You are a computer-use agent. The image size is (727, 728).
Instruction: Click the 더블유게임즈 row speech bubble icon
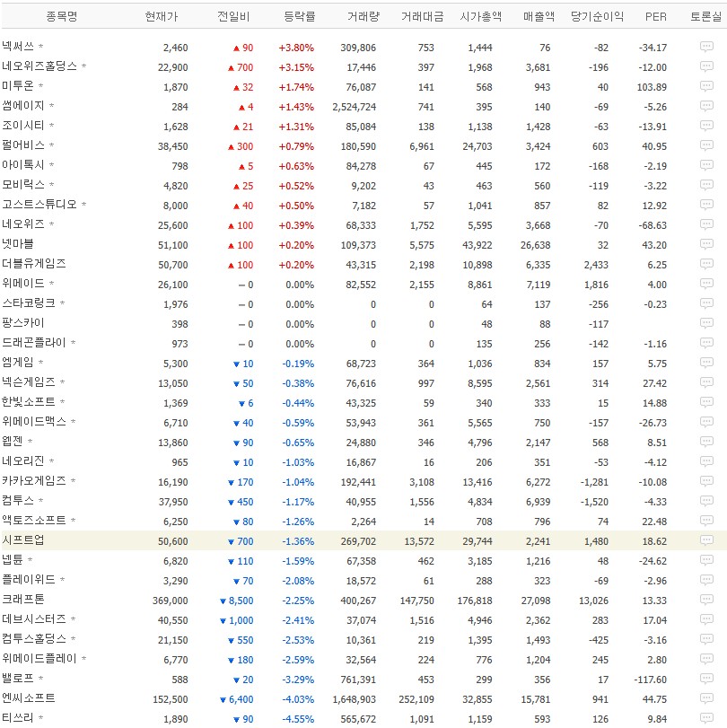pos(706,264)
